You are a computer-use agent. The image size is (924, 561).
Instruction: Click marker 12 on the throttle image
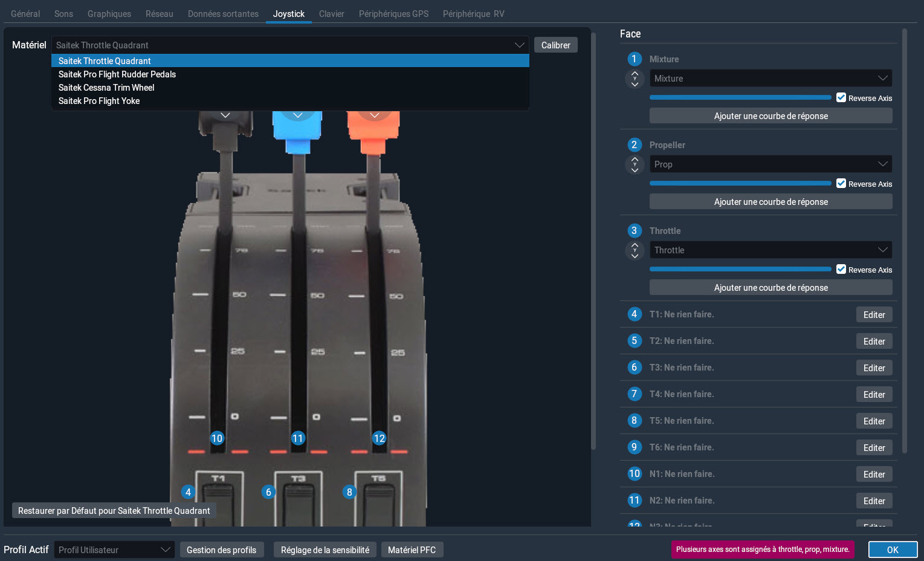click(379, 438)
